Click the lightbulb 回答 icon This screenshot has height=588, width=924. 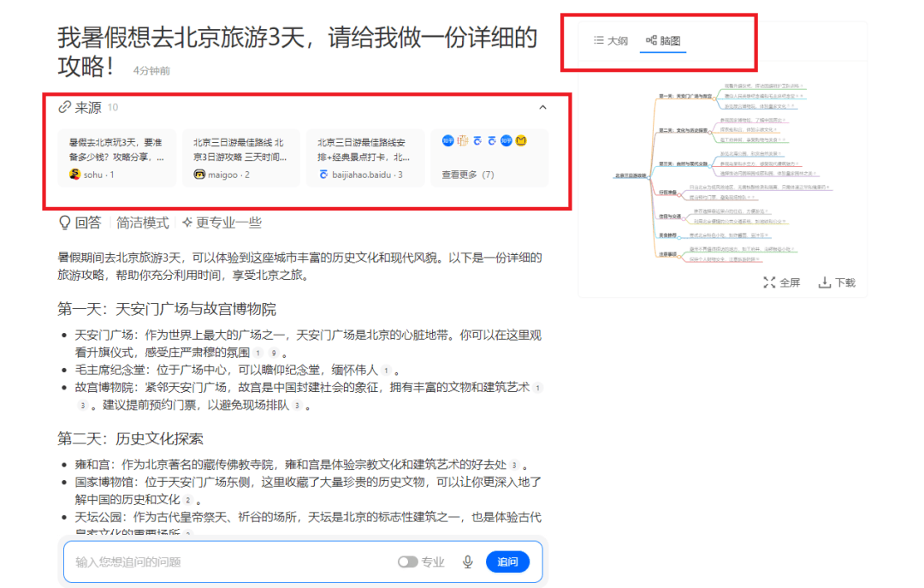[x=64, y=223]
